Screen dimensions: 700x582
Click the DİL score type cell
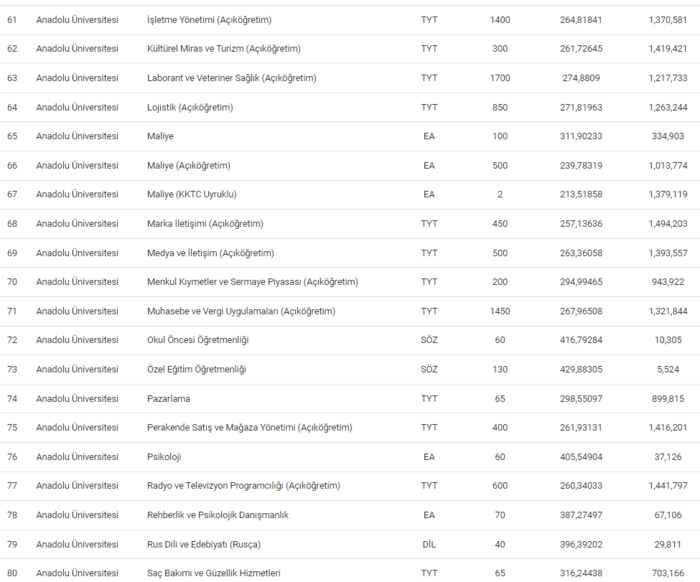[429, 544]
